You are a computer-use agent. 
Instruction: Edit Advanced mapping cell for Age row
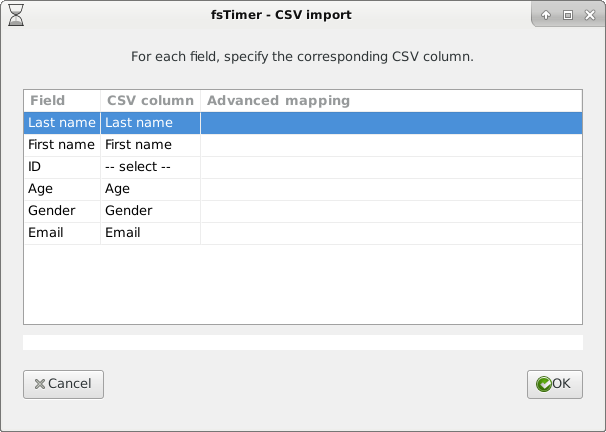[x=391, y=189]
